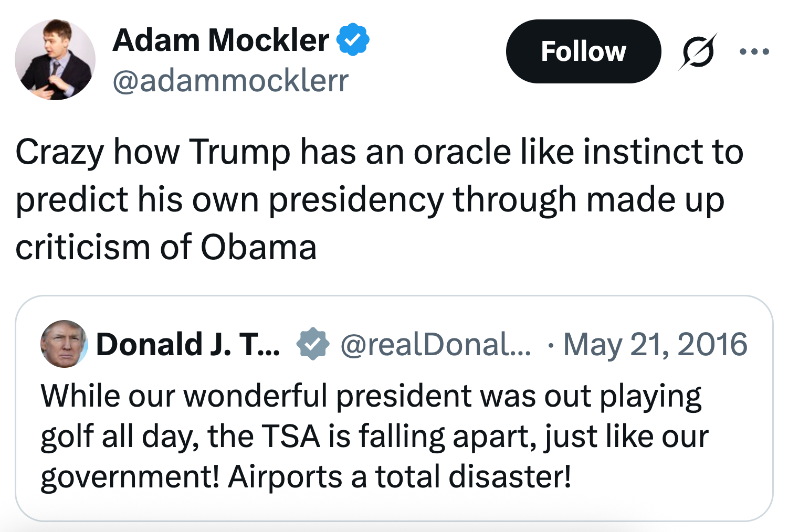799x532 pixels.
Task: Click the word "presidency" in main tweet
Action: [x=356, y=200]
